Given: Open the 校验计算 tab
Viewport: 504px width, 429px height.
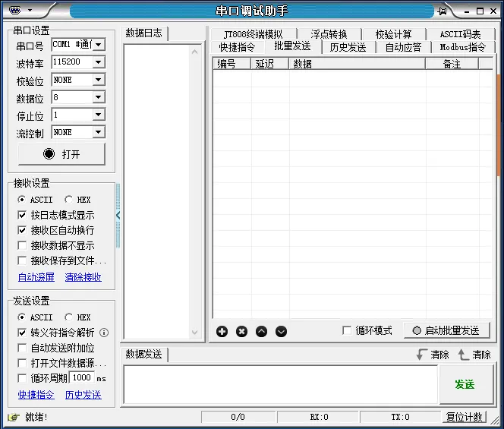Looking at the screenshot, I should pyautogui.click(x=393, y=34).
